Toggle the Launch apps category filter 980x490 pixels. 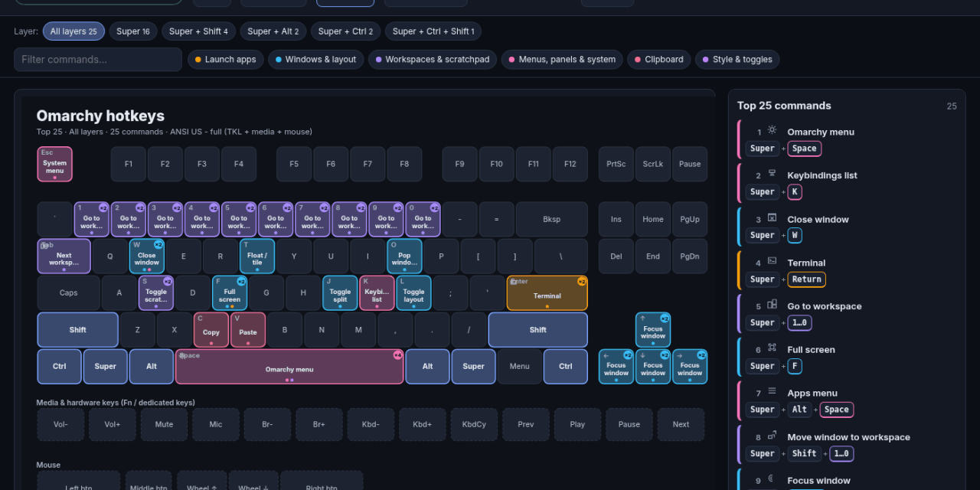tap(226, 59)
